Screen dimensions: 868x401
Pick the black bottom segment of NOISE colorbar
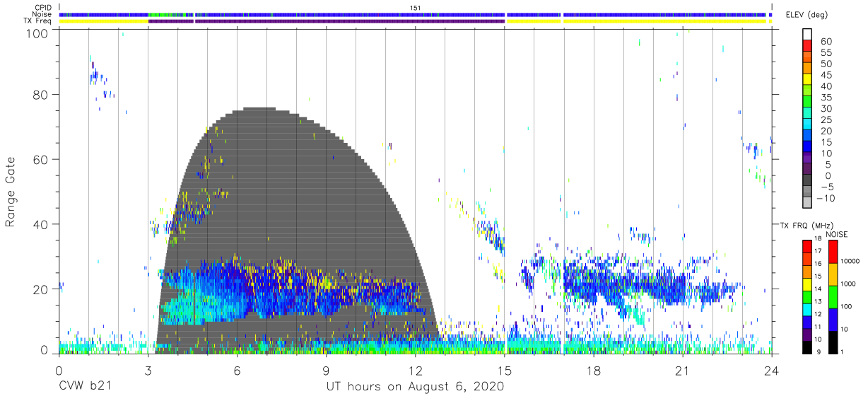coord(833,342)
